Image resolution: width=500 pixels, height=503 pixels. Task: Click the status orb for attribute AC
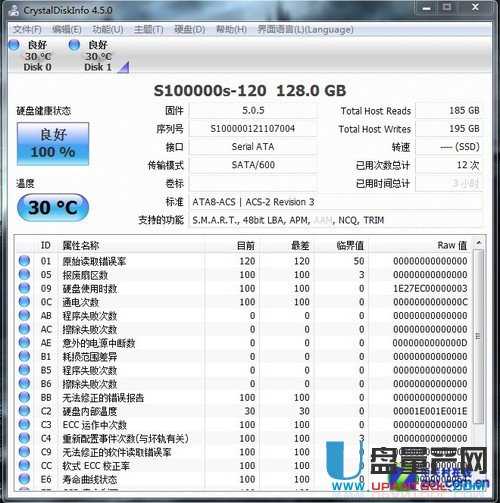pyautogui.click(x=24, y=329)
